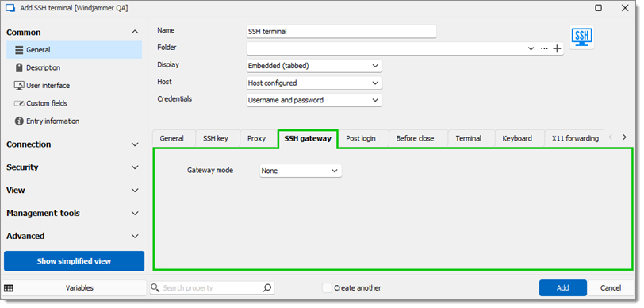This screenshot has width=644, height=308.
Task: Click the window title bar app icon
Action: click(10, 8)
